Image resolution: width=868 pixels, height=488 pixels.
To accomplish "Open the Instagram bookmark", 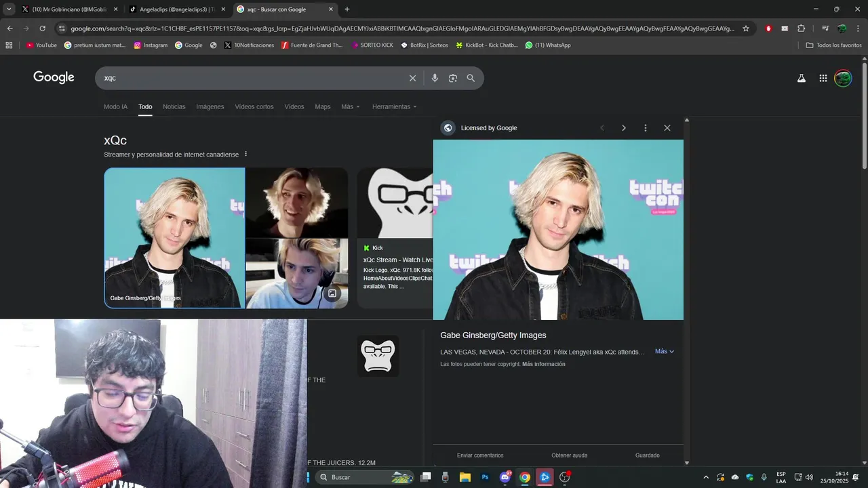I will click(151, 45).
